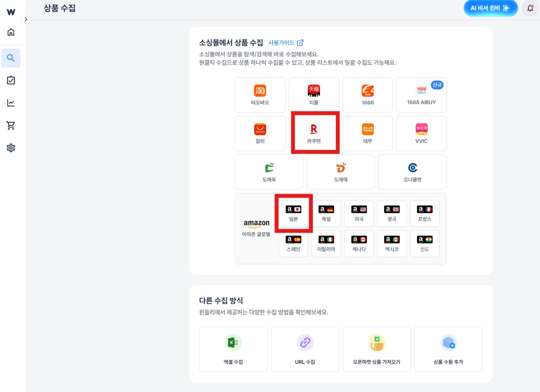Select the 라쿠텐 tile
This screenshot has width=540, height=392.
314,133
